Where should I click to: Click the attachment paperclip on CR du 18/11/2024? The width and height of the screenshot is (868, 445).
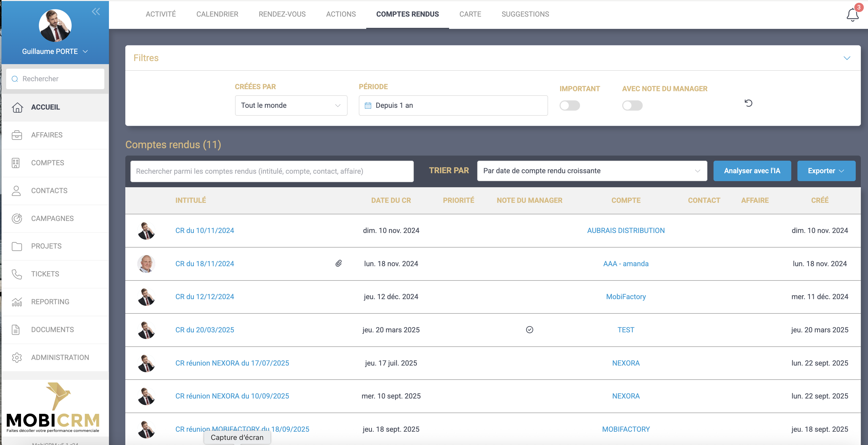point(339,263)
